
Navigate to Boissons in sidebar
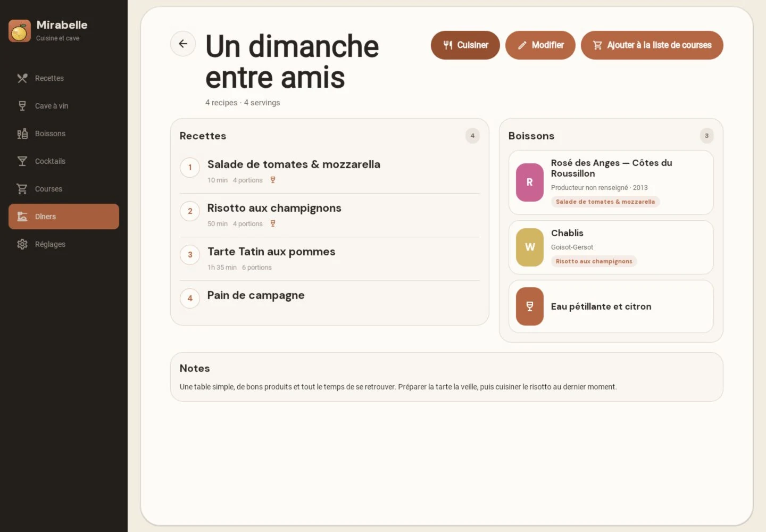click(x=64, y=134)
